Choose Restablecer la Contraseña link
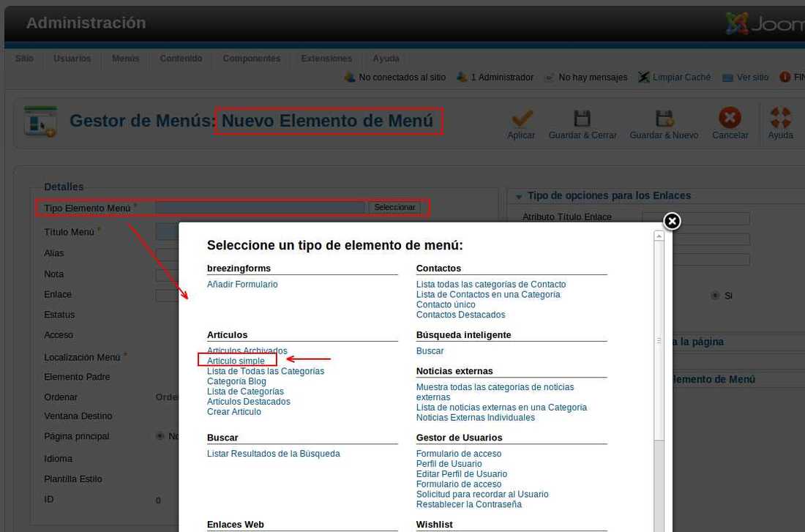The height and width of the screenshot is (532, 805). 468,505
